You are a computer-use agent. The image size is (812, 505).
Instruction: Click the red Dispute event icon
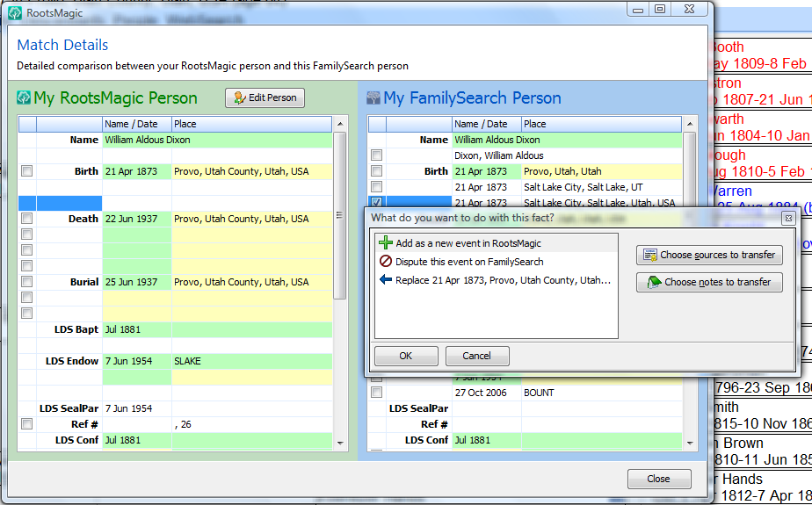(386, 262)
